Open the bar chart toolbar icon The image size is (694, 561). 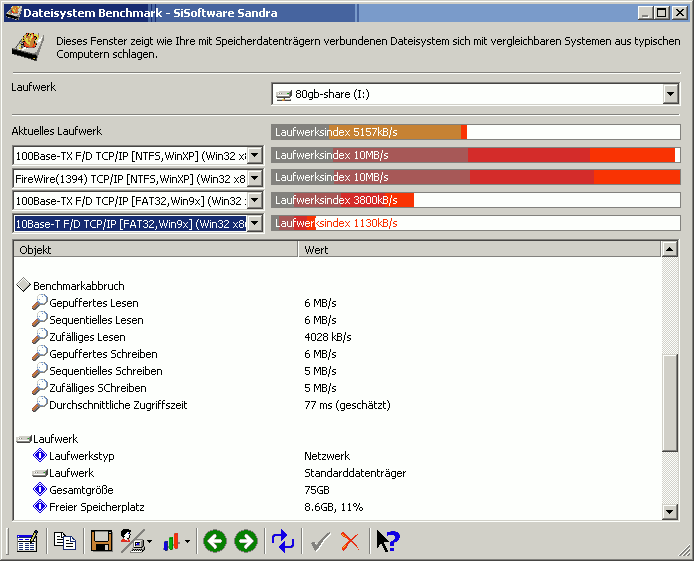tap(171, 541)
